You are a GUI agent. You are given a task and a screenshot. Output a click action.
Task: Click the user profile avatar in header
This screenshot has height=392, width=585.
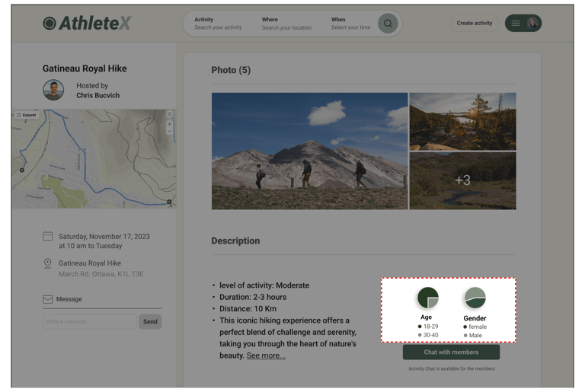[x=532, y=23]
